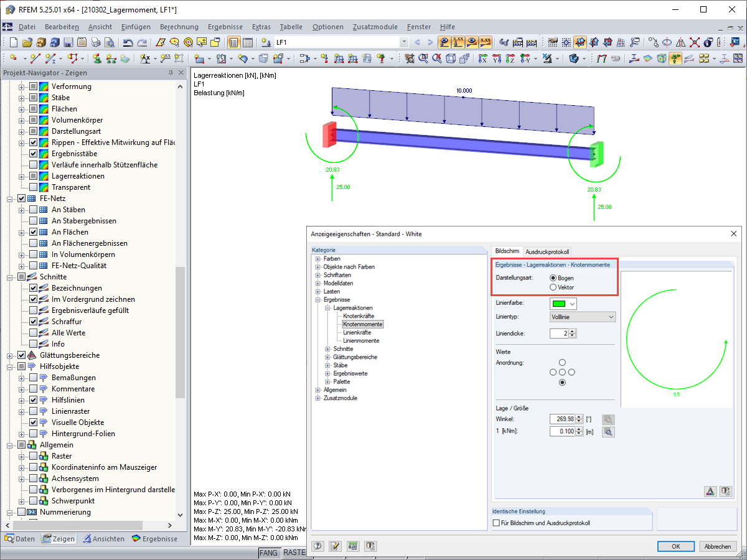The height and width of the screenshot is (560, 747).
Task: Toggle the Ergebnisstäbe checkbox
Action: click(34, 154)
